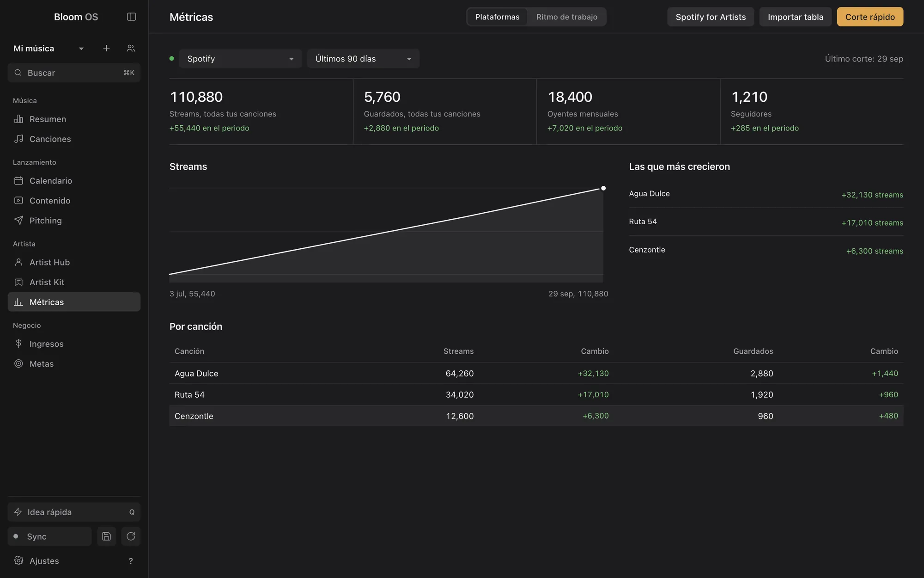Screen dimensions: 924x578
Task: Click the refresh icon beside Sync
Action: (x=131, y=536)
